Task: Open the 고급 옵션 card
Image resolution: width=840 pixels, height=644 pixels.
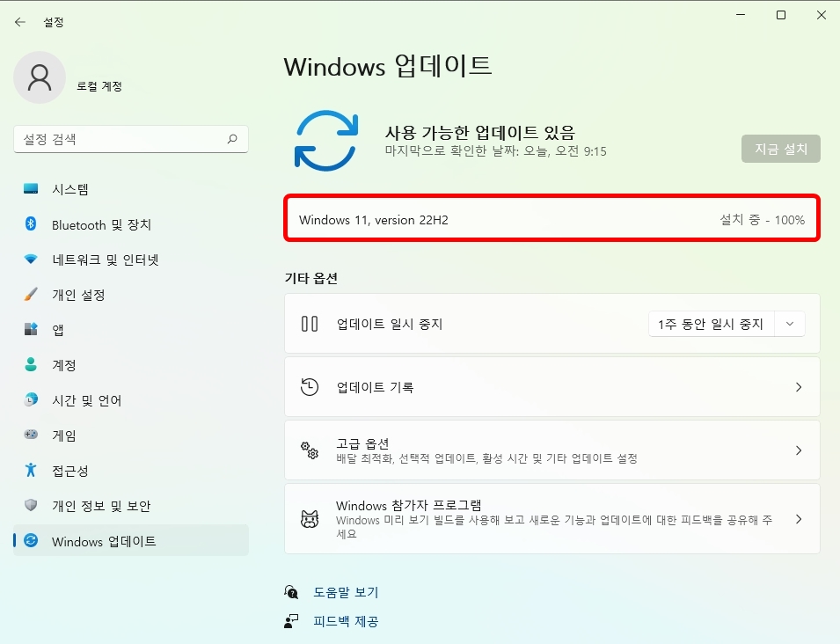Action: tap(552, 450)
